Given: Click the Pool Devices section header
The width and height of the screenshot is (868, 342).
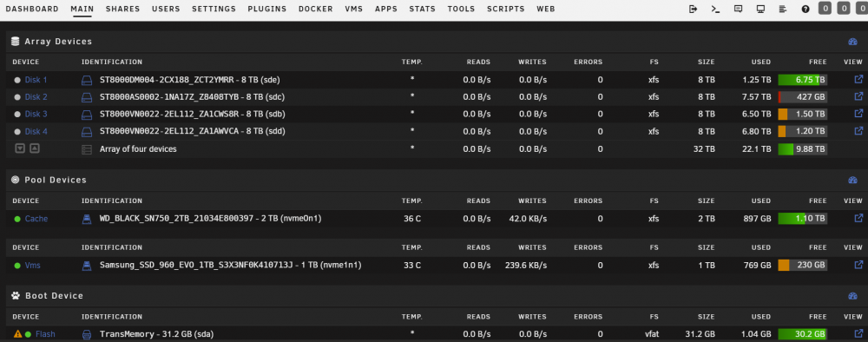Looking at the screenshot, I should (434, 180).
